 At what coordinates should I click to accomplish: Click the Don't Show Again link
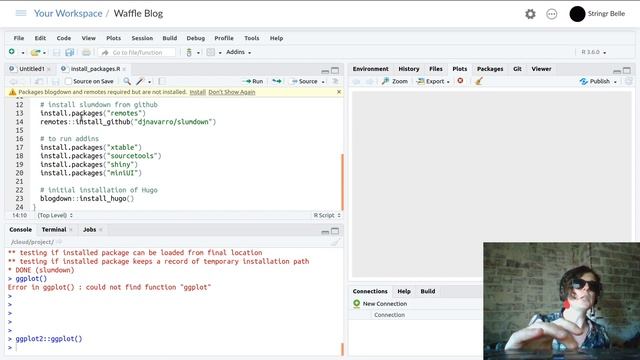click(x=232, y=92)
